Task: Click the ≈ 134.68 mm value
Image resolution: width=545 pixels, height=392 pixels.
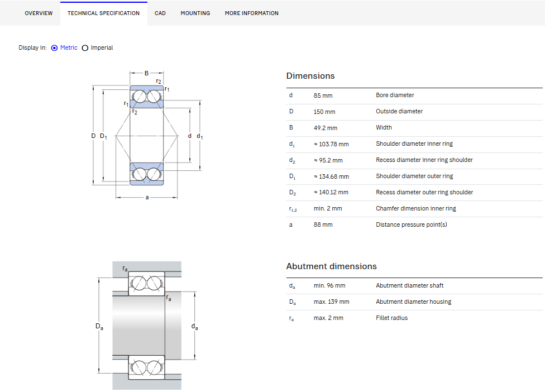Action: [x=331, y=176]
